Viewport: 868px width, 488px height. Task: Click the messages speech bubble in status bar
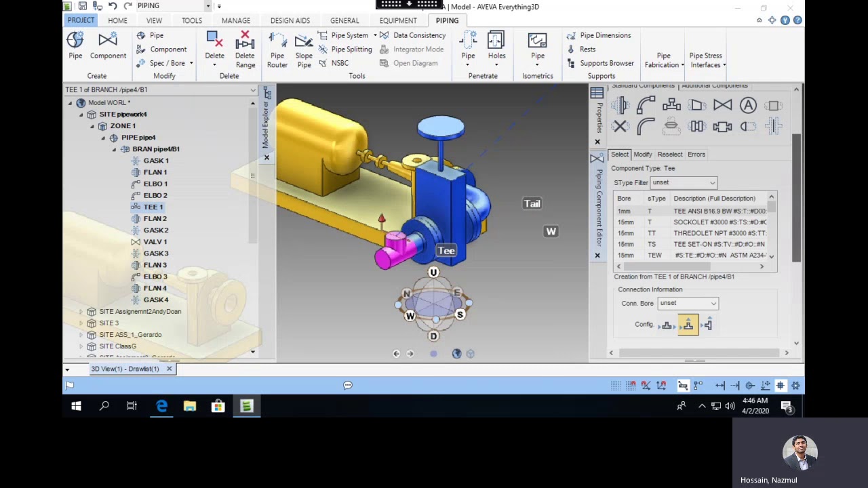[x=348, y=385]
